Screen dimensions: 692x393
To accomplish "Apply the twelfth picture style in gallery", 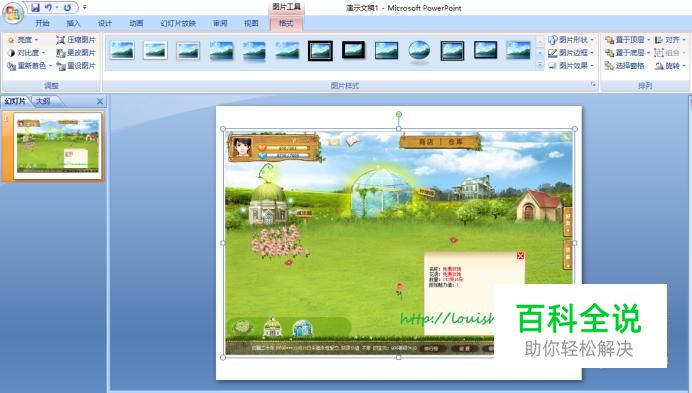I will (x=485, y=50).
